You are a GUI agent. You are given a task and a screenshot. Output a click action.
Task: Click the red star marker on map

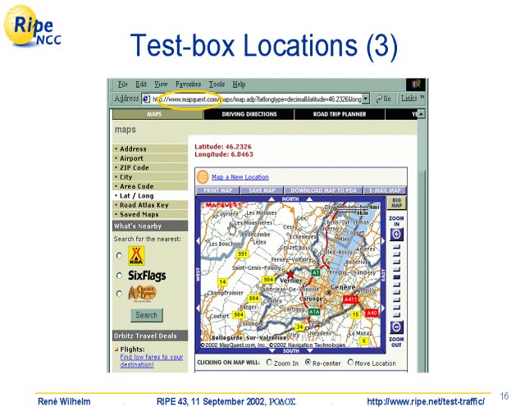pyautogui.click(x=290, y=274)
